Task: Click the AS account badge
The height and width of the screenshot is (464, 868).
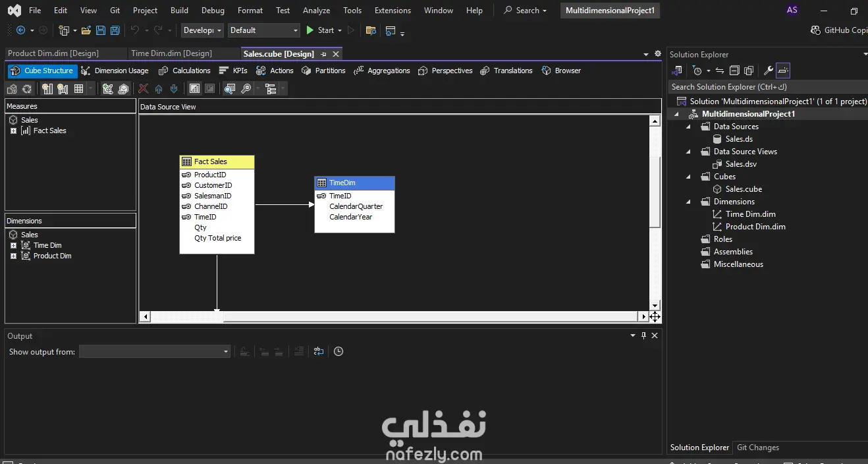Action: [x=792, y=11]
